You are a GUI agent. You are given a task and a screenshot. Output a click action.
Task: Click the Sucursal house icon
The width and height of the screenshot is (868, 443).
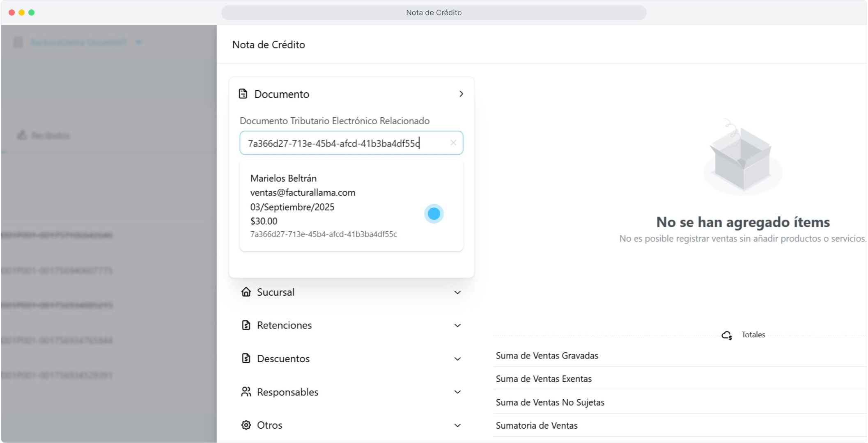click(246, 292)
